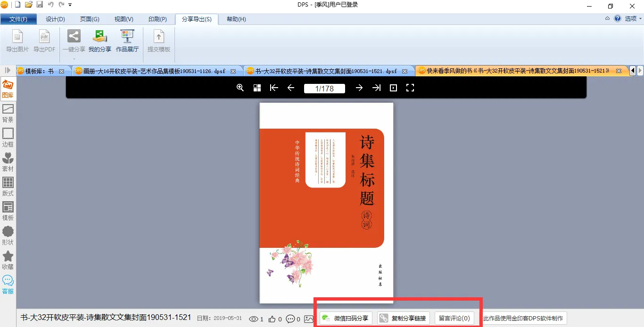
Task: Click the page number field 1/178
Action: pos(324,88)
